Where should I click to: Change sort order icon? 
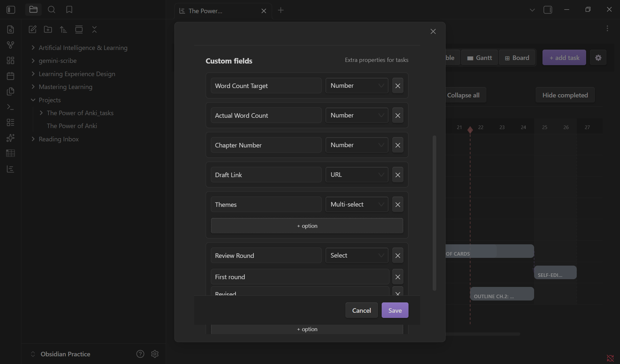pyautogui.click(x=64, y=29)
